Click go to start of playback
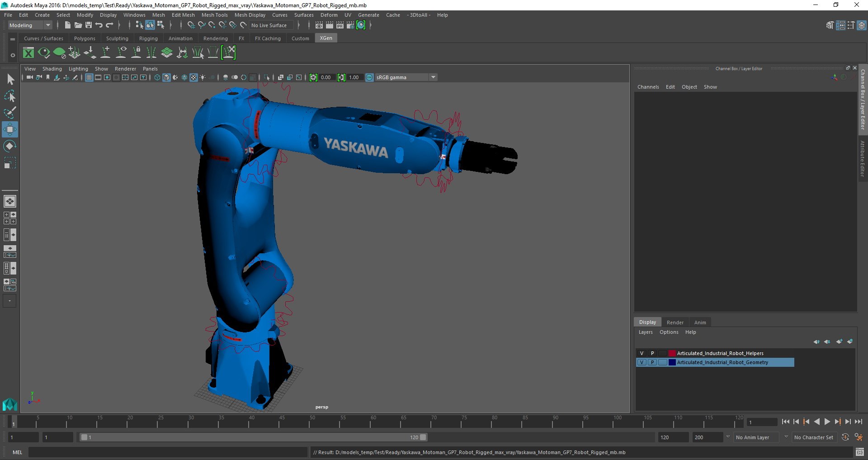 [786, 422]
